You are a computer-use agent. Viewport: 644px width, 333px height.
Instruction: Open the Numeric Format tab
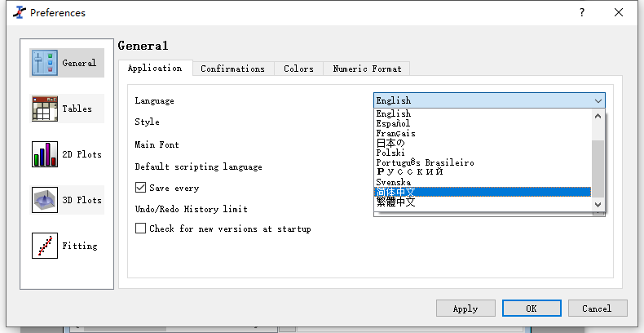pos(366,69)
